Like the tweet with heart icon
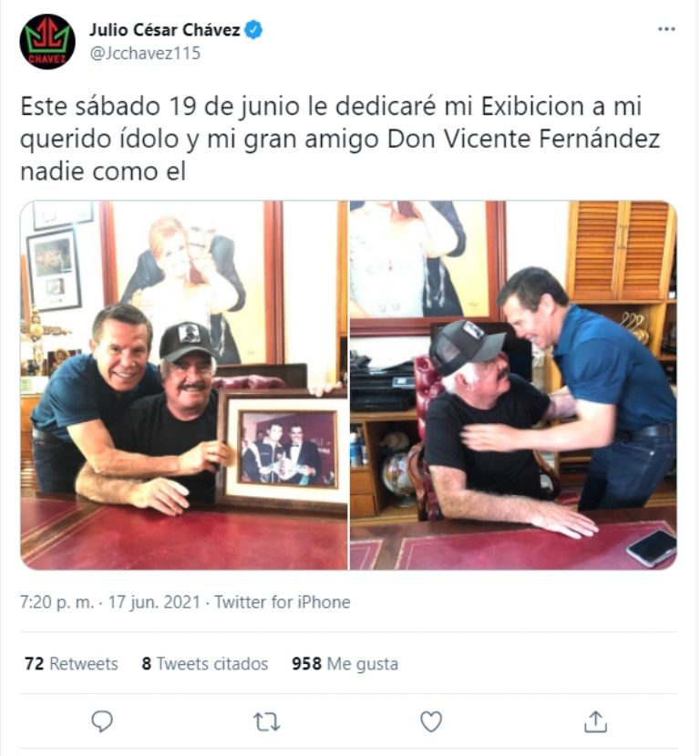The image size is (700, 756). (431, 721)
